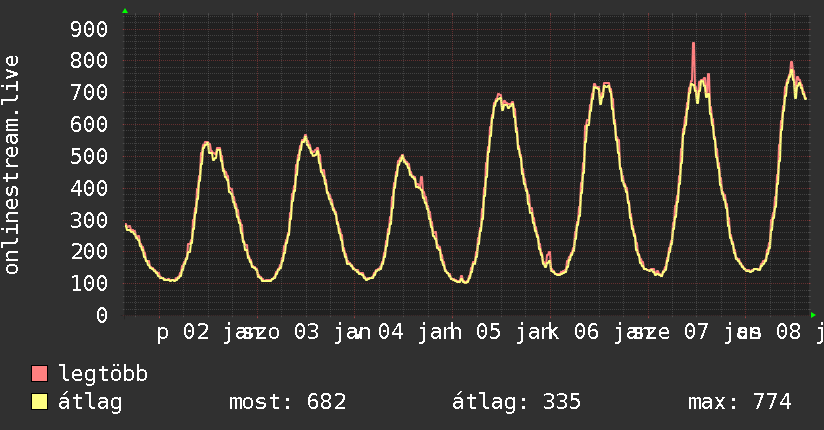Viewport: 824px width, 430px height.
Task: Click the y-axis label 500
Action: click(89, 156)
